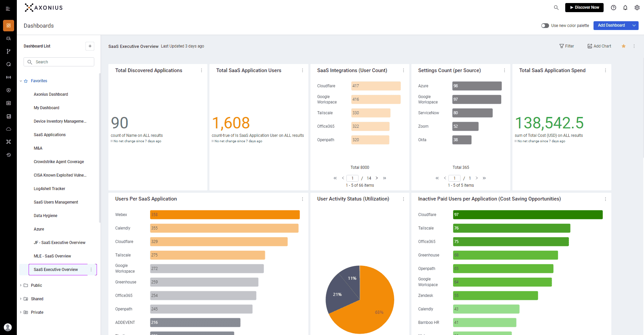Go to first page in Settings Count chart
644x335 pixels.
pyautogui.click(x=437, y=178)
